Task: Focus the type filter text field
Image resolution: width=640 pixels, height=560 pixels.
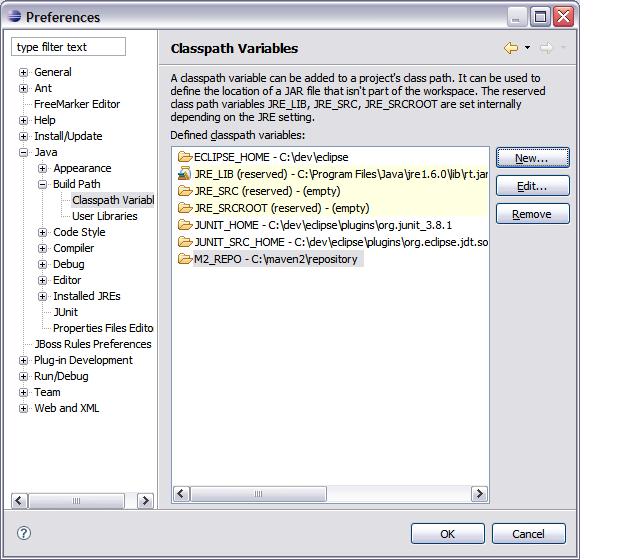Action: pos(69,47)
